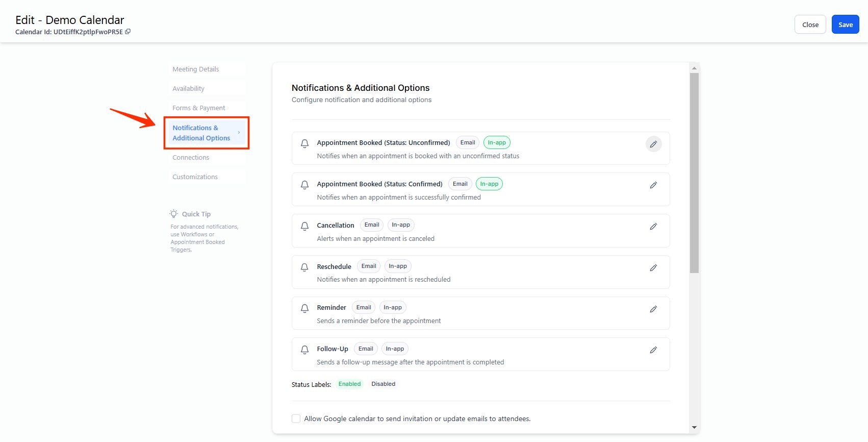Select Notifications & Additional Options tab

[207, 133]
